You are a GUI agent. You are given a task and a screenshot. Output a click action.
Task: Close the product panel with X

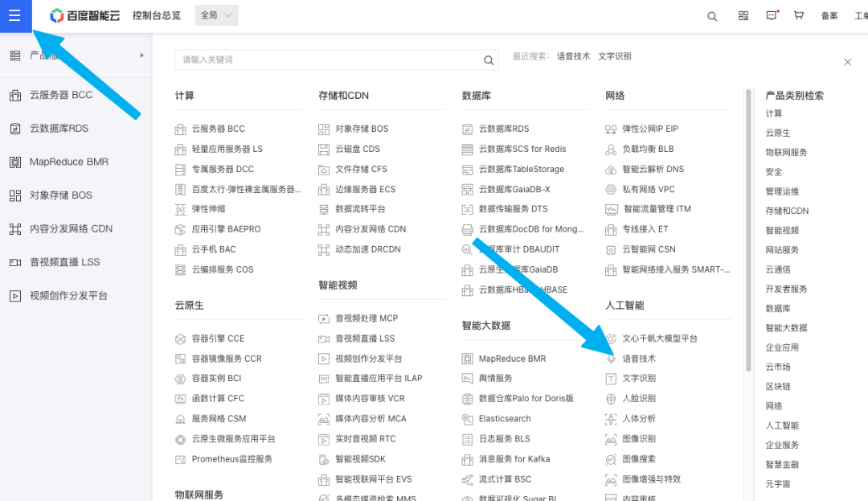848,62
